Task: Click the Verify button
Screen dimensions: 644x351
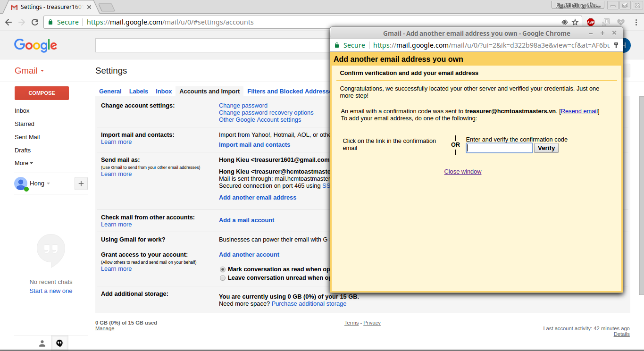Action: pos(546,148)
